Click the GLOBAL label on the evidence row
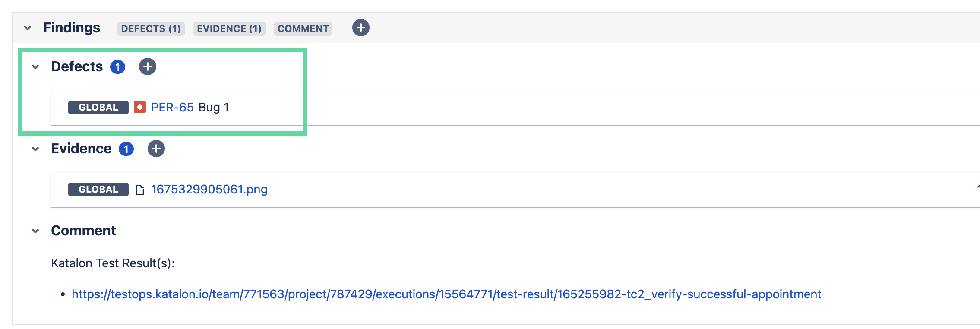The width and height of the screenshot is (980, 329). pos(98,189)
